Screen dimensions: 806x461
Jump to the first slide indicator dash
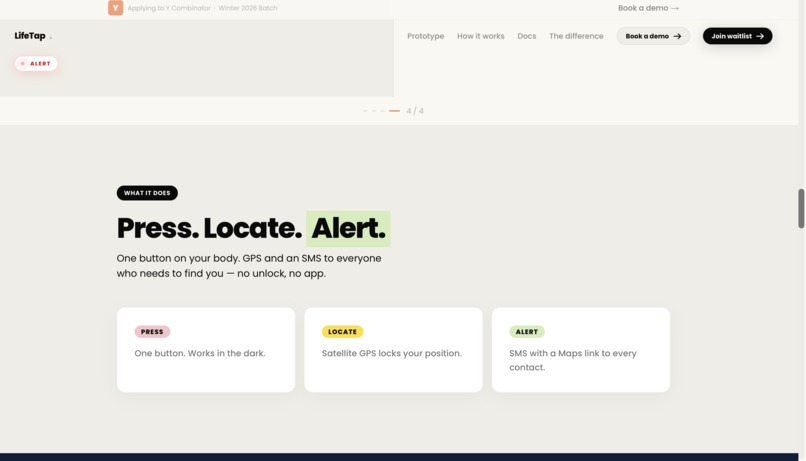point(365,110)
